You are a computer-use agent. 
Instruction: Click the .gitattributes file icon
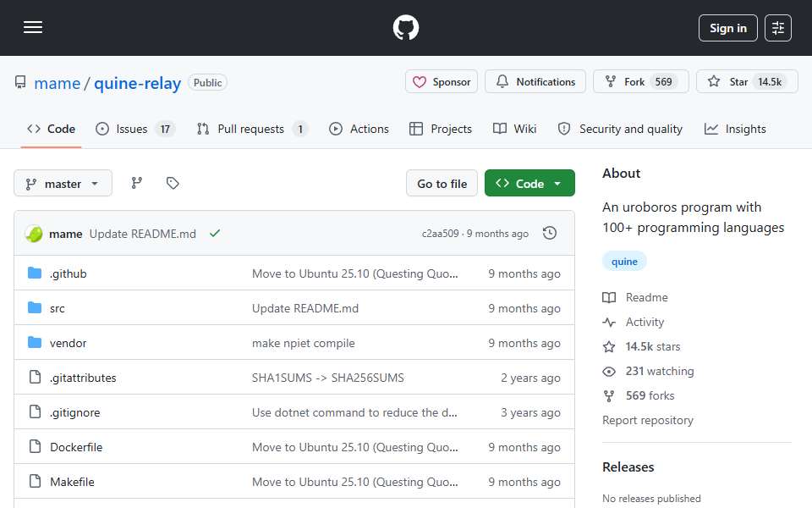point(35,377)
